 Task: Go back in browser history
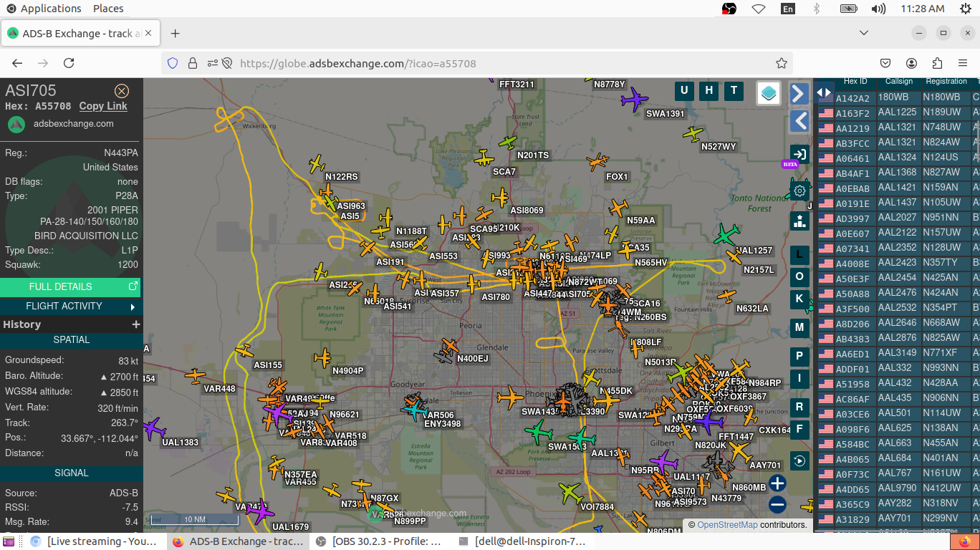[x=17, y=63]
